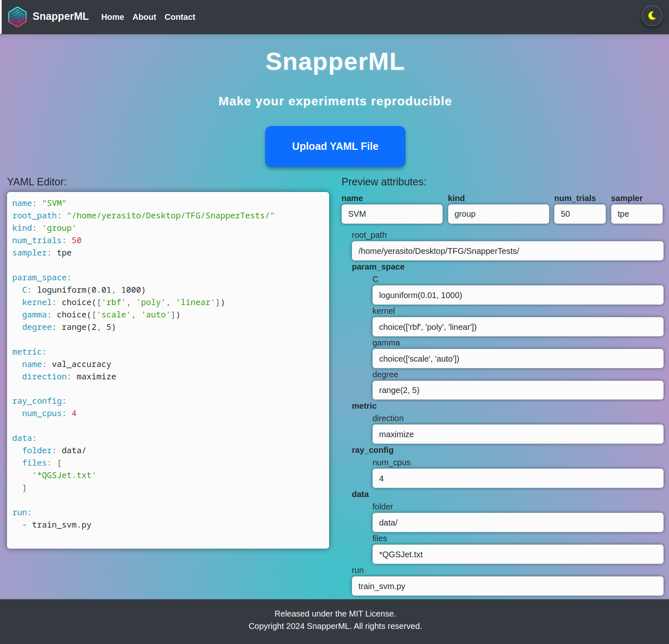Viewport: 669px width, 644px height.
Task: Click the sampler field showing tpe
Action: 637,214
